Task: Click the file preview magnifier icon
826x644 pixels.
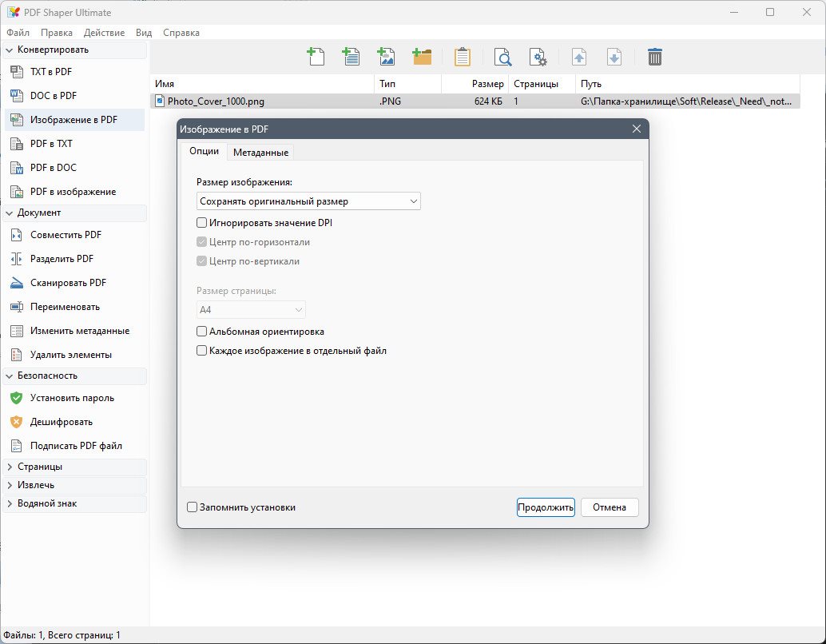Action: [x=502, y=57]
